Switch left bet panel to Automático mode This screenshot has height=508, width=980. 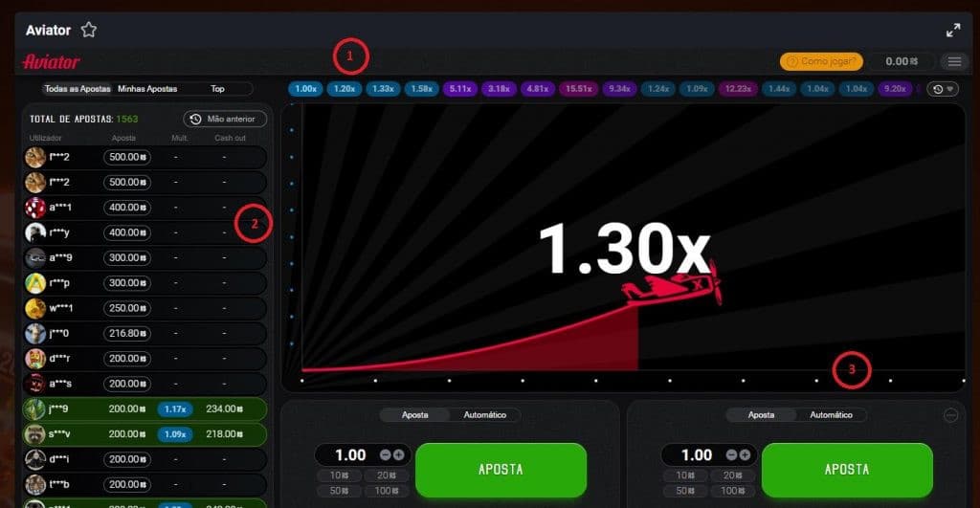tap(484, 415)
